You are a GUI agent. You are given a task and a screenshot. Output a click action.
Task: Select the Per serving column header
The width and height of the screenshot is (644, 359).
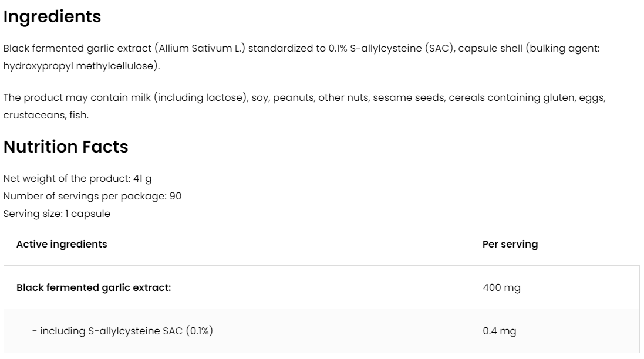[510, 244]
